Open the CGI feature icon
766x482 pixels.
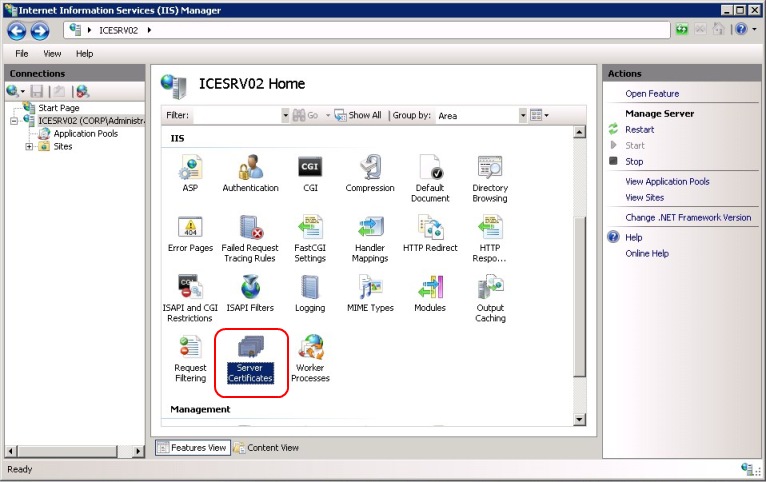(310, 173)
